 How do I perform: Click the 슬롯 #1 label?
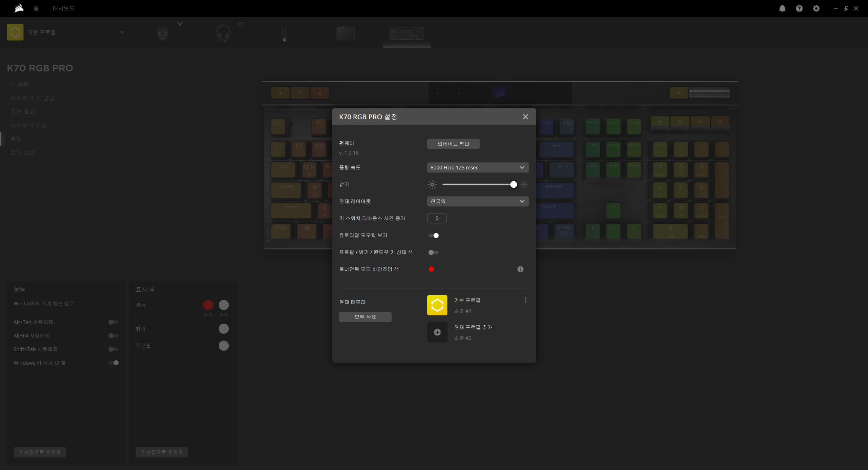462,311
